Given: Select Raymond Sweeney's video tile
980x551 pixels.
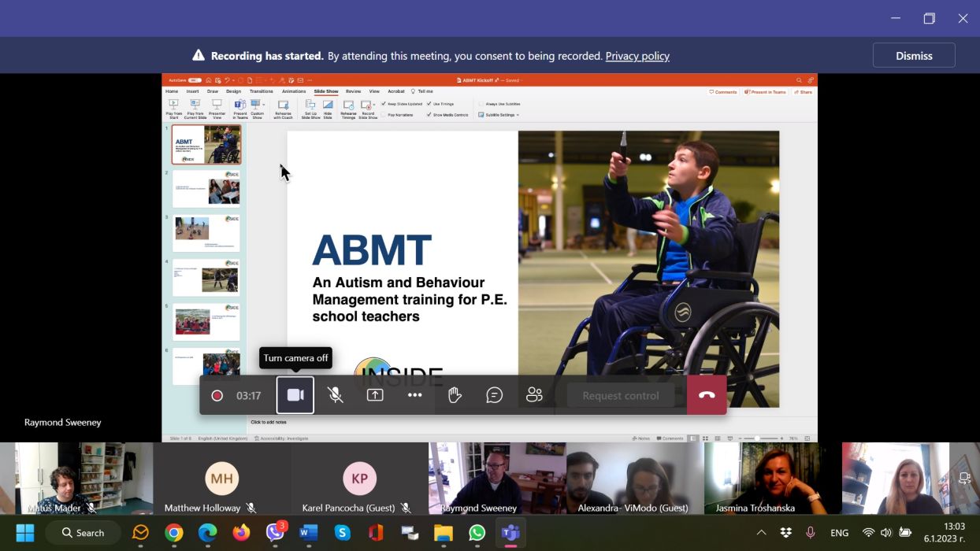Looking at the screenshot, I should coord(496,478).
